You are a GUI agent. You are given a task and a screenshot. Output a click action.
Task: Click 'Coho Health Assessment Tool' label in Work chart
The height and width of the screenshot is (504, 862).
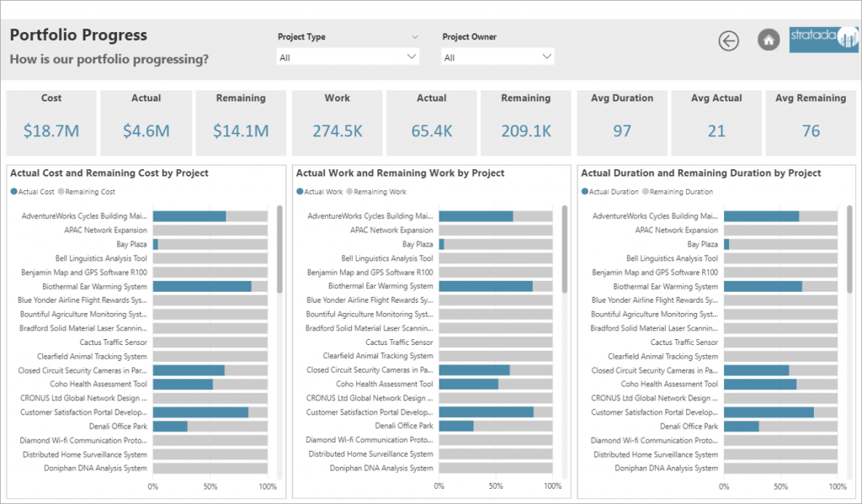385,385
